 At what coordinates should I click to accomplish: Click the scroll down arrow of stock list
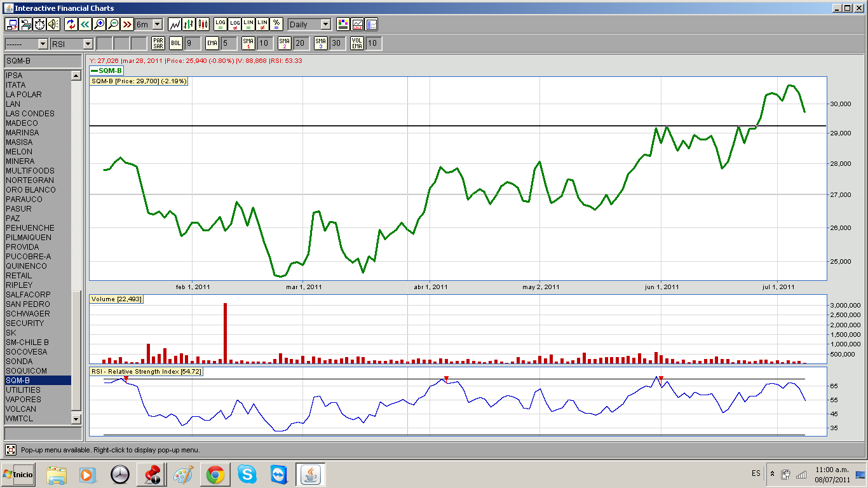coord(76,419)
